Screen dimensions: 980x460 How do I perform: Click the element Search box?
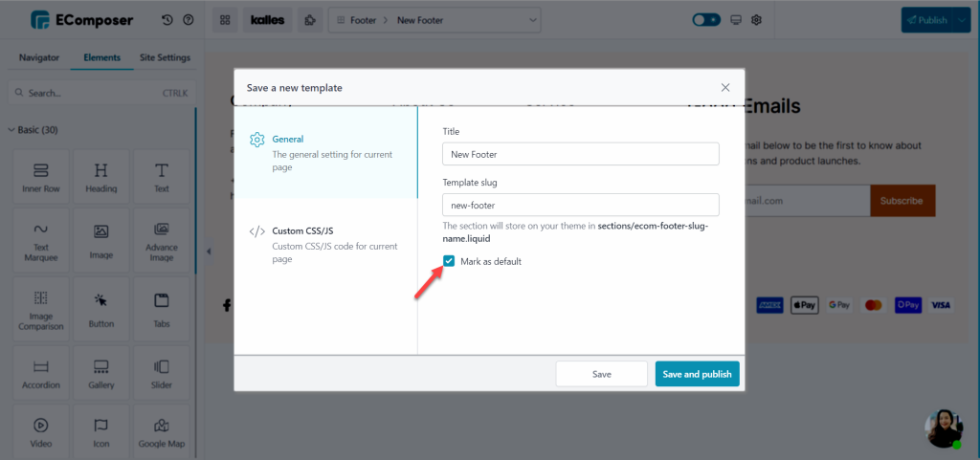(101, 93)
